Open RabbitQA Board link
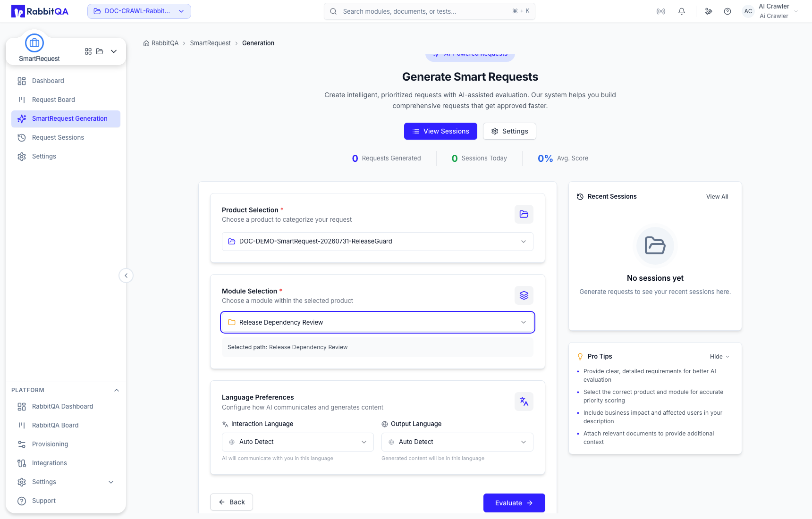The height and width of the screenshot is (519, 812). click(66, 426)
